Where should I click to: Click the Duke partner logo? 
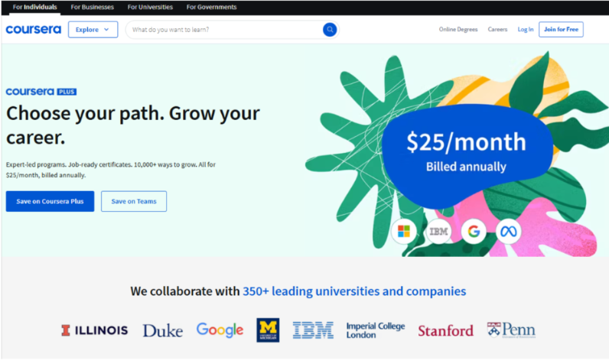[x=163, y=330]
